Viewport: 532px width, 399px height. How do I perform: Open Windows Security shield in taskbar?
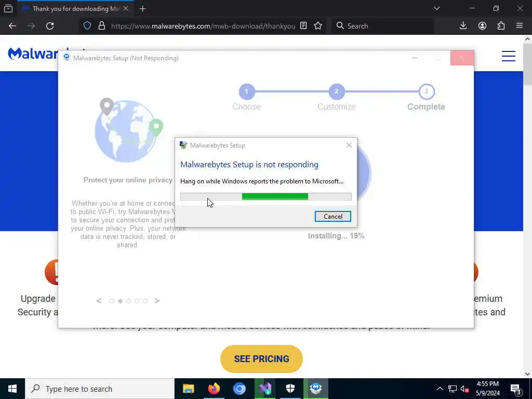point(290,389)
